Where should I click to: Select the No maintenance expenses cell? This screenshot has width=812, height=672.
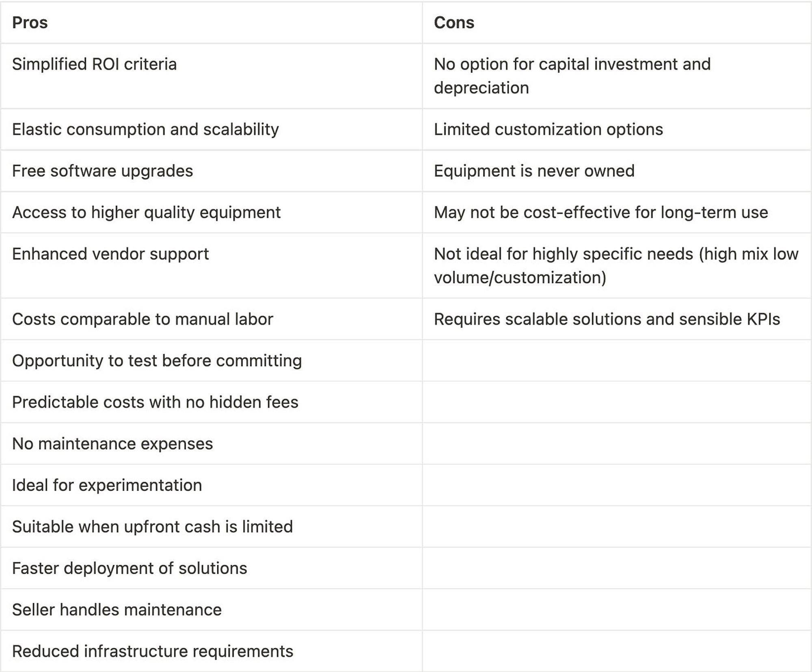click(112, 444)
